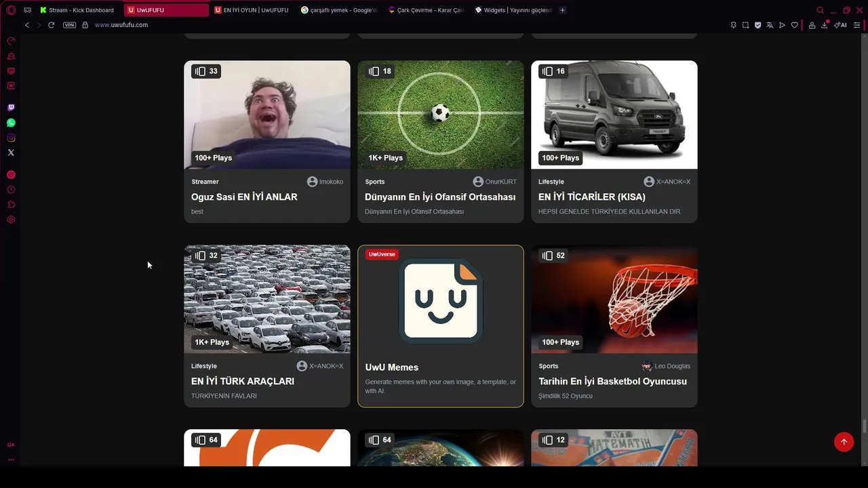This screenshot has width=868, height=488.
Task: Open the workspaces icon near tabs
Action: coord(28,10)
